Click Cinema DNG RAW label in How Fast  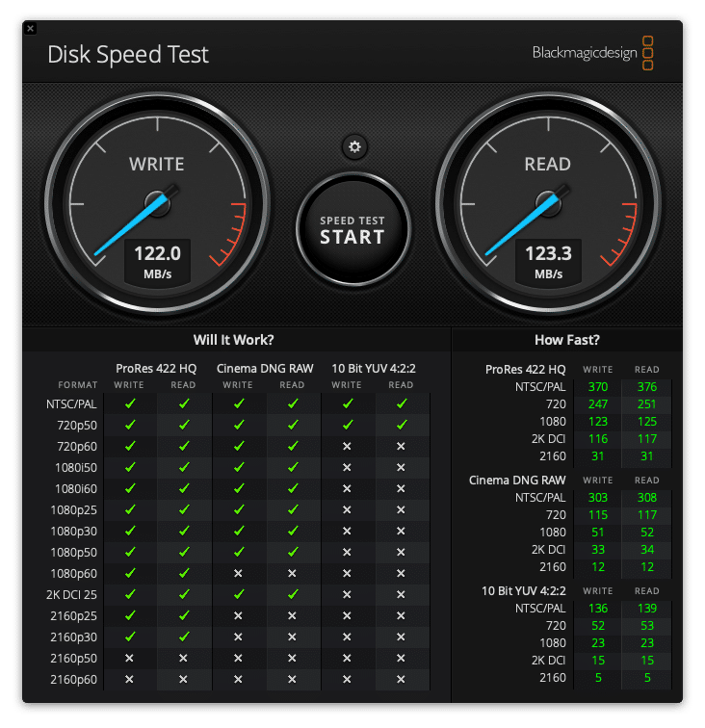(x=517, y=481)
